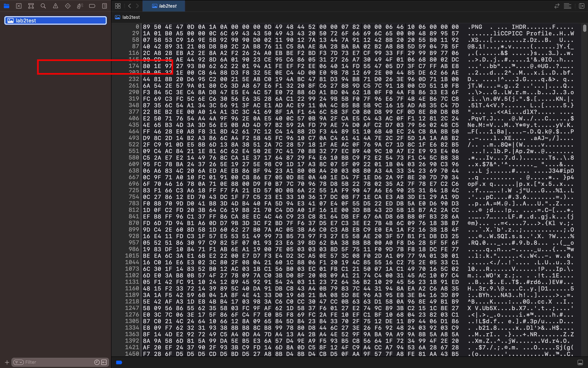Image resolution: width=588 pixels, height=368 pixels.
Task: Open the filter options menu icon
Action: click(x=18, y=362)
